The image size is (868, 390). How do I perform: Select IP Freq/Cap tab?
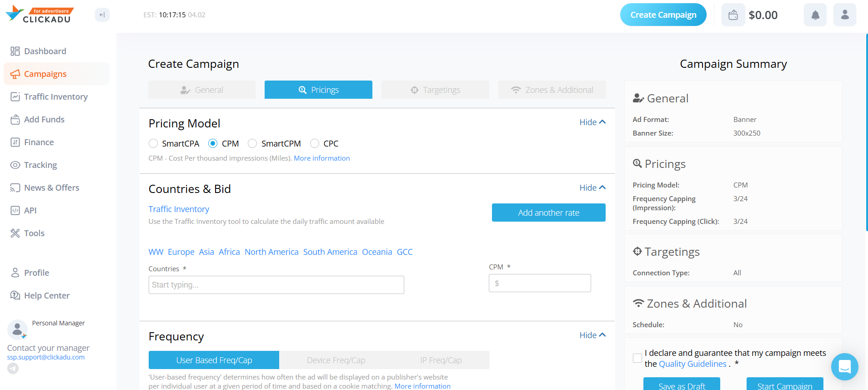pos(441,360)
